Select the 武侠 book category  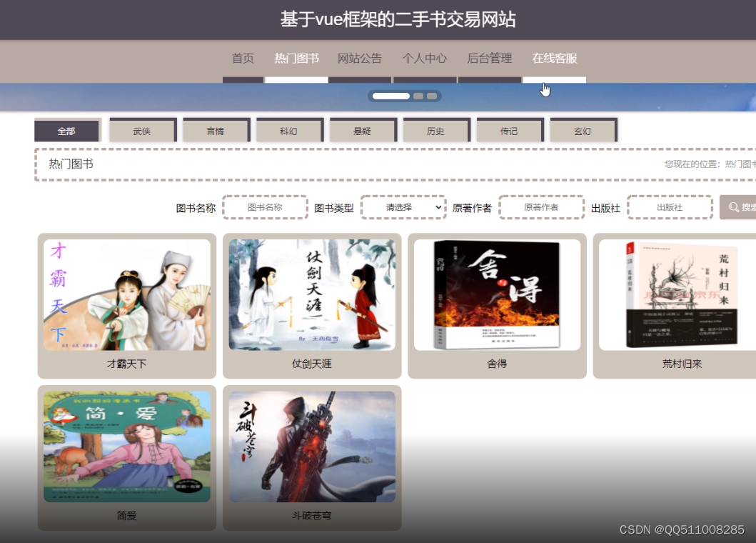coord(142,131)
